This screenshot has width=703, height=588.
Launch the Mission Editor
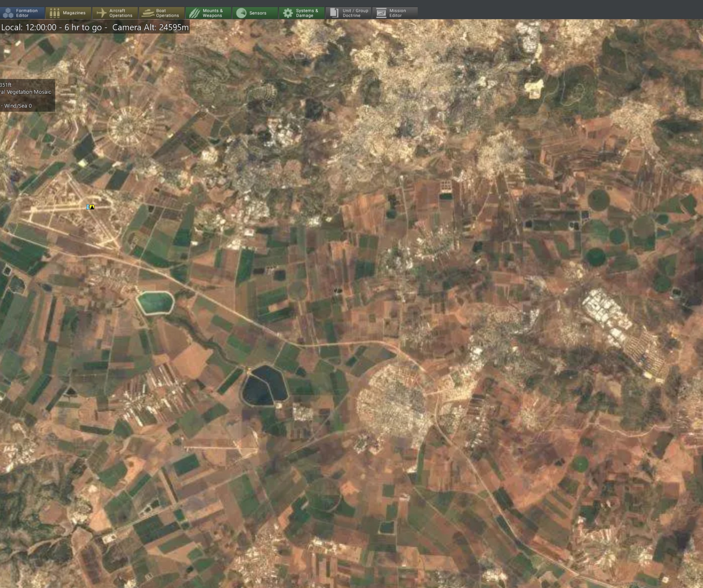395,13
